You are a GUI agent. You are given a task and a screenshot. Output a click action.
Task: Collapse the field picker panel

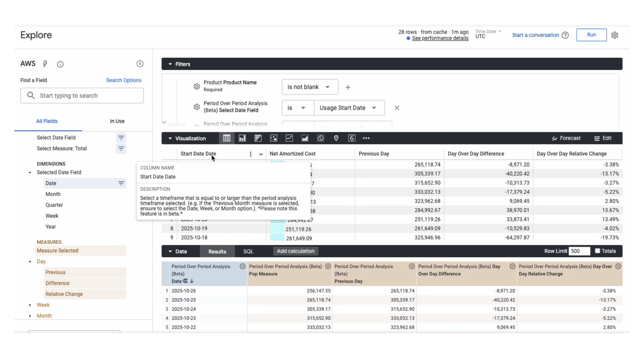coord(140,64)
